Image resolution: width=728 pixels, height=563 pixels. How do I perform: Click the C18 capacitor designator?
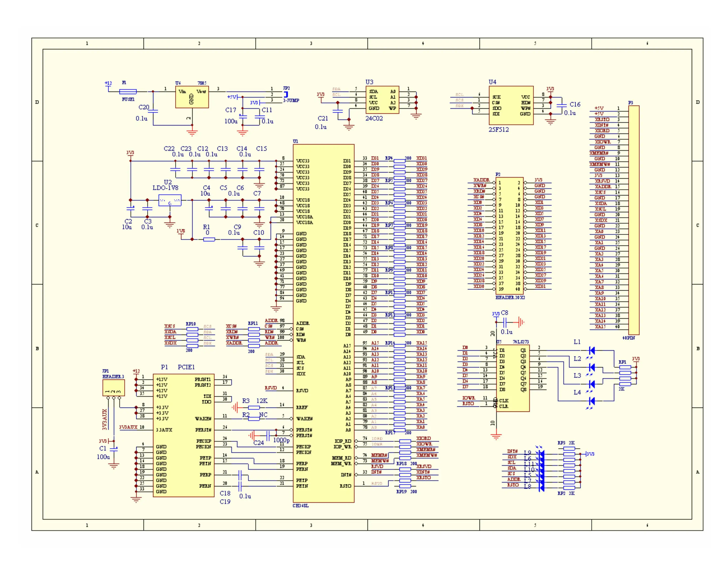225,493
